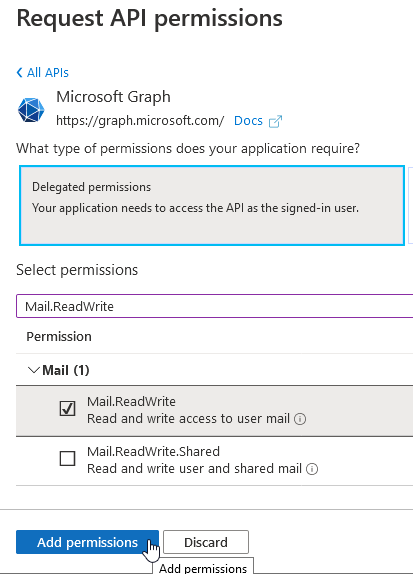The image size is (413, 574).
Task: Click the permissions search box containing Mail.ReadWrite
Action: (215, 306)
